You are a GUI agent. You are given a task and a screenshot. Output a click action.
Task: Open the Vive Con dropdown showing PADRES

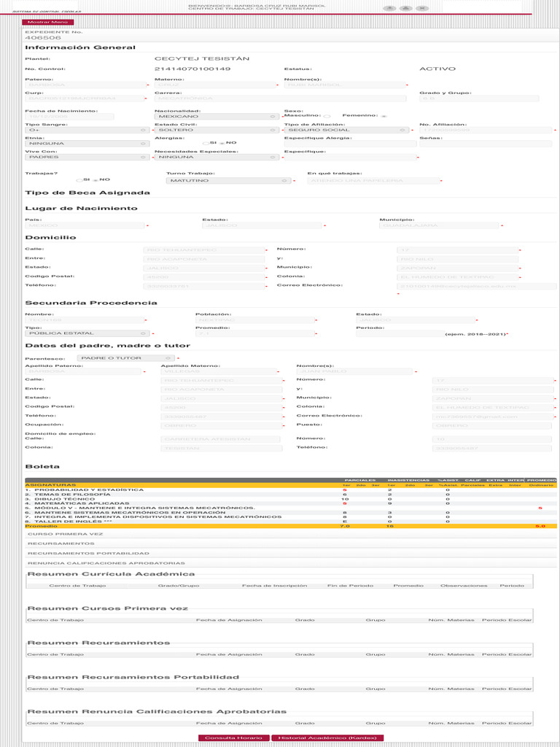(x=87, y=157)
